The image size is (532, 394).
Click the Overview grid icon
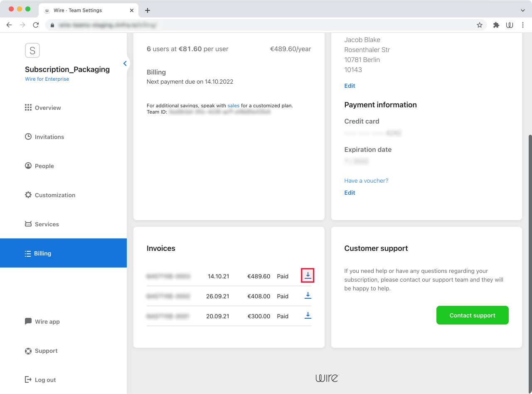28,107
